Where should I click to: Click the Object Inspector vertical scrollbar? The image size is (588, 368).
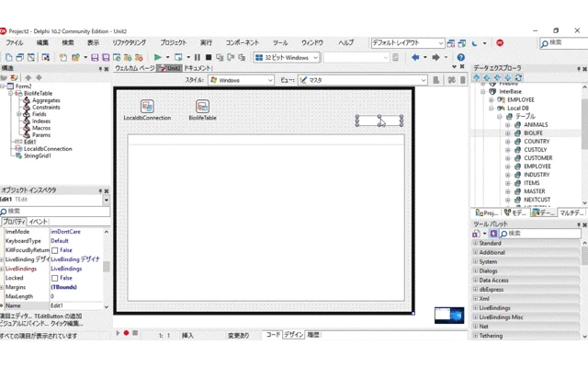pos(107,269)
